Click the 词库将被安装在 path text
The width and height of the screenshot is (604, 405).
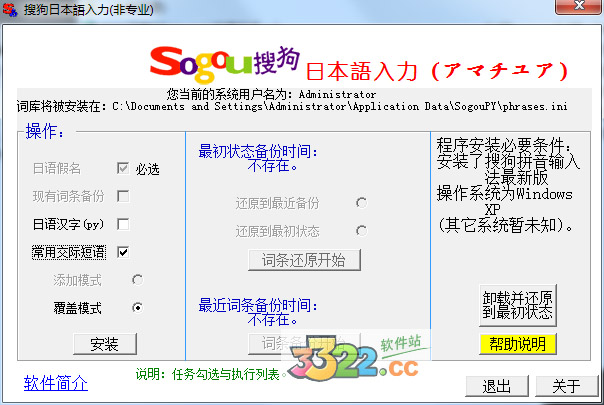(x=292, y=106)
